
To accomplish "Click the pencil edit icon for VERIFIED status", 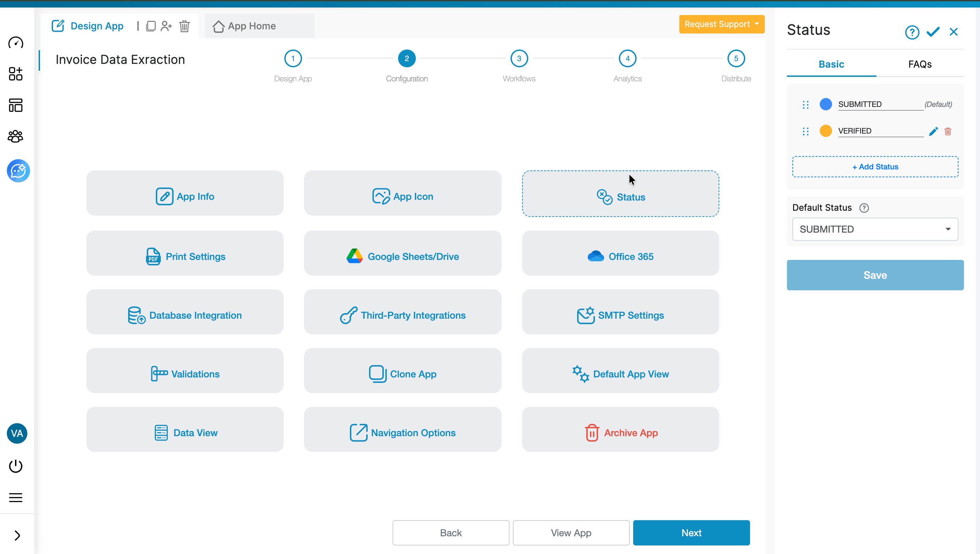I will point(933,131).
